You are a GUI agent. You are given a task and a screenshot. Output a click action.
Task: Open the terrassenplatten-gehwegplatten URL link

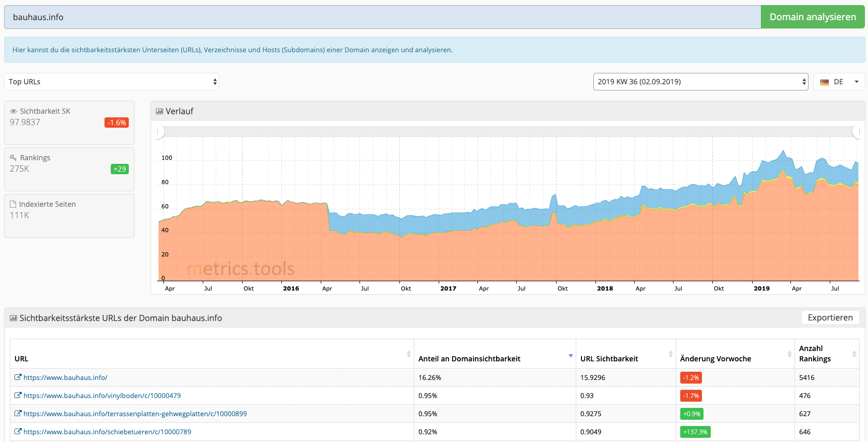pyautogui.click(x=136, y=414)
